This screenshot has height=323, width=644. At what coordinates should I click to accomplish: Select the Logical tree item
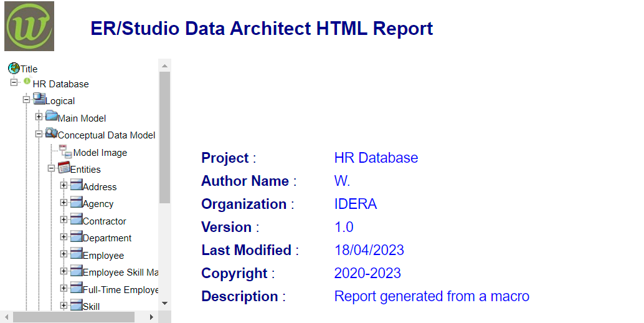(x=60, y=101)
